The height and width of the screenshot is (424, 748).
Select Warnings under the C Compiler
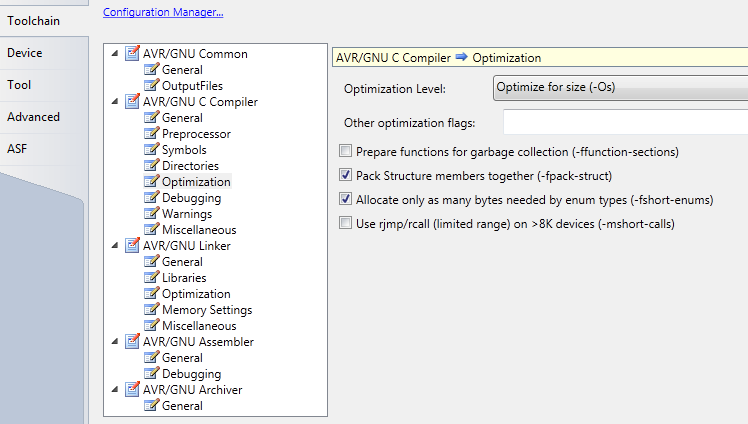187,214
